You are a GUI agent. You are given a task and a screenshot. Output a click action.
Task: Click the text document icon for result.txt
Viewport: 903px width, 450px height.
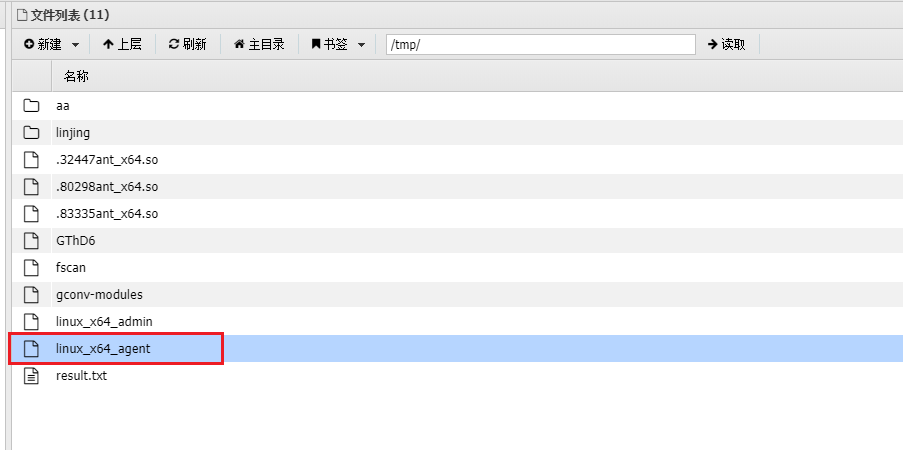pos(31,375)
